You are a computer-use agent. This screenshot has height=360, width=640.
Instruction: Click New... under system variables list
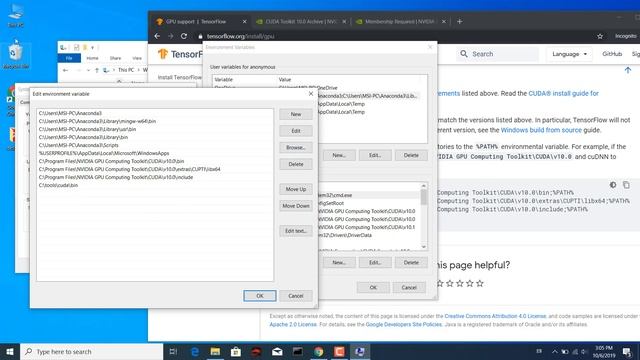pos(339,262)
